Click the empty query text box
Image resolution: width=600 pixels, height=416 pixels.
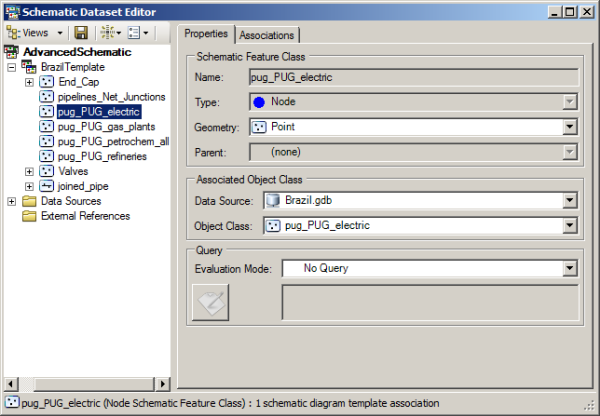point(430,302)
